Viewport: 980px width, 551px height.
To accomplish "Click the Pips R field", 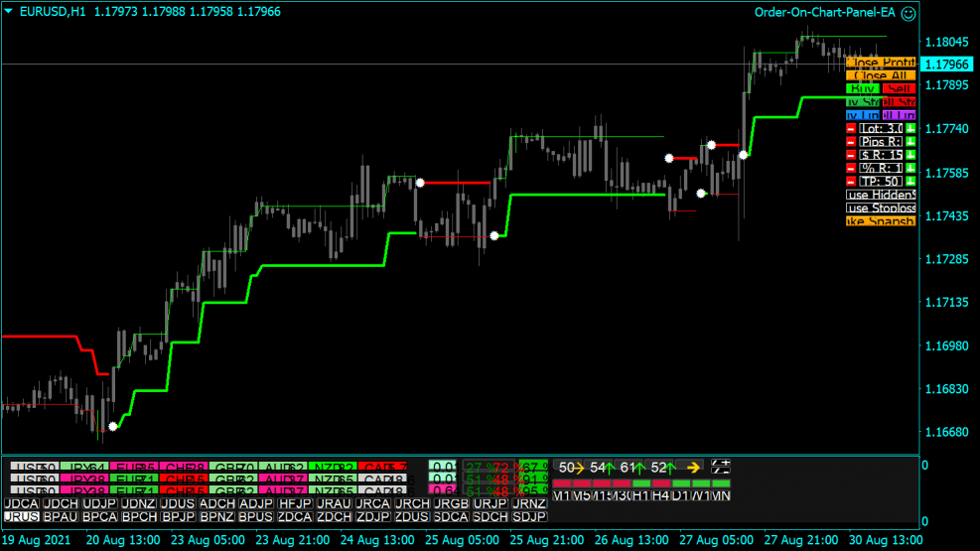I will tap(881, 141).
